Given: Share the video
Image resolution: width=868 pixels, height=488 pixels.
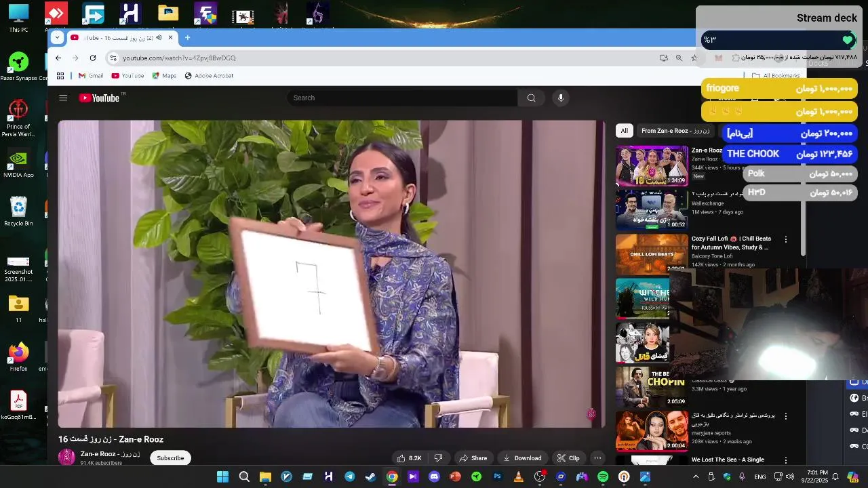Looking at the screenshot, I should (x=473, y=458).
